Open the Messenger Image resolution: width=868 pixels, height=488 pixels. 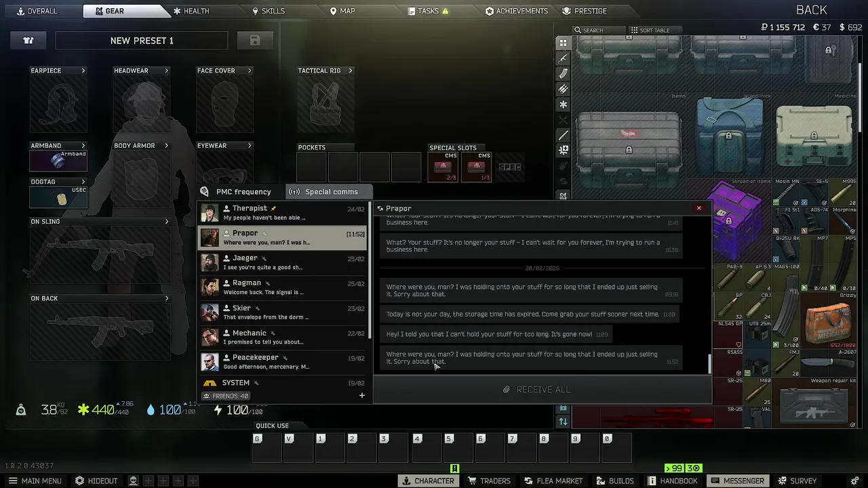(738, 481)
